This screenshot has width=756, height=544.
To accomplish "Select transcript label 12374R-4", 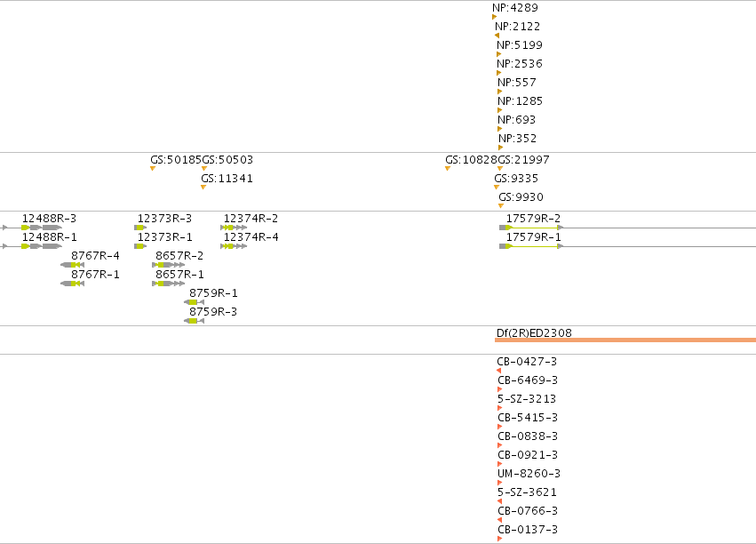I will pos(251,237).
